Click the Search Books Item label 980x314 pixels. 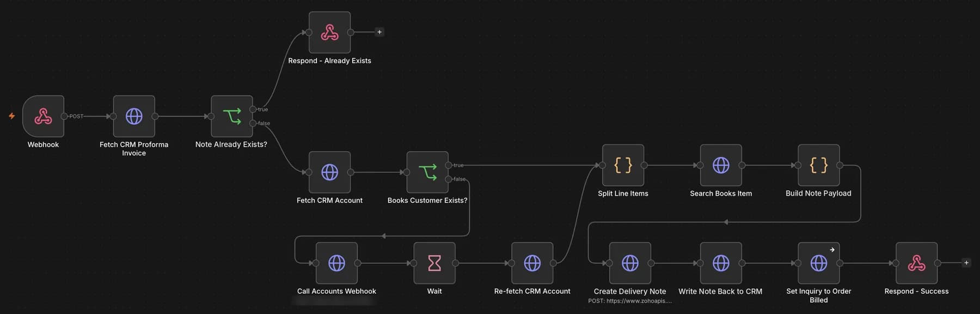(721, 194)
